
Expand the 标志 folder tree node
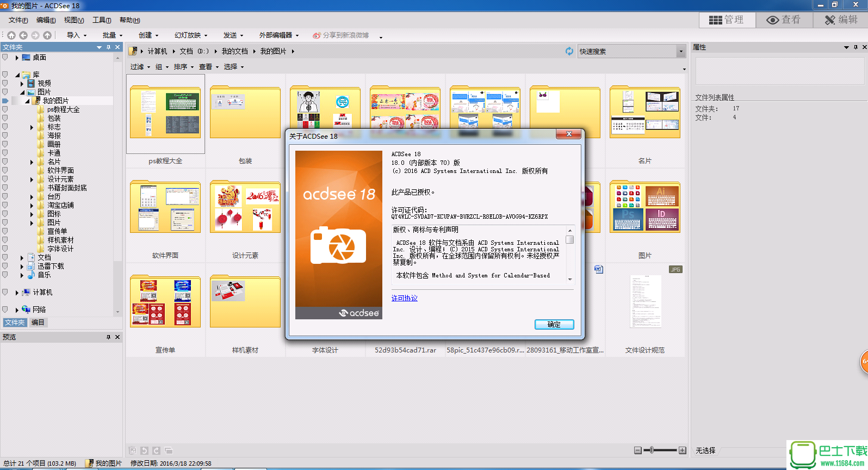pos(32,127)
